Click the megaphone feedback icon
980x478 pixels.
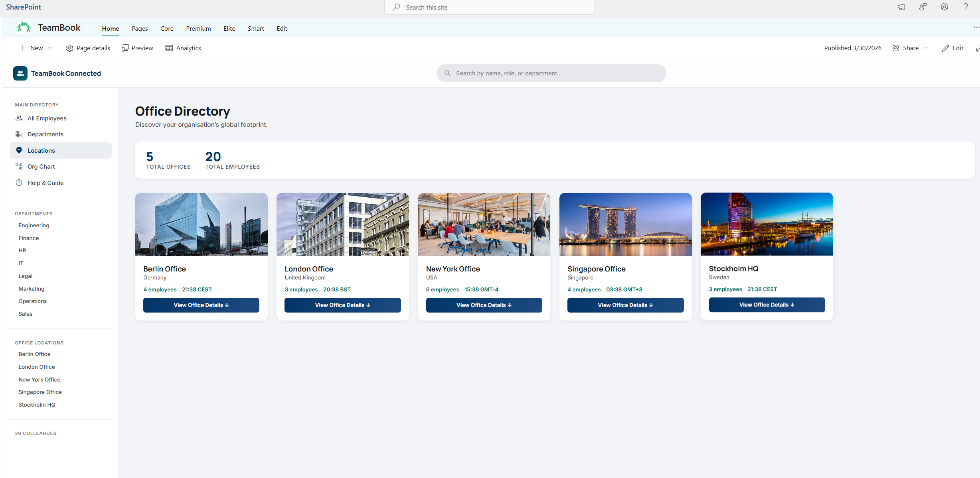point(901,7)
